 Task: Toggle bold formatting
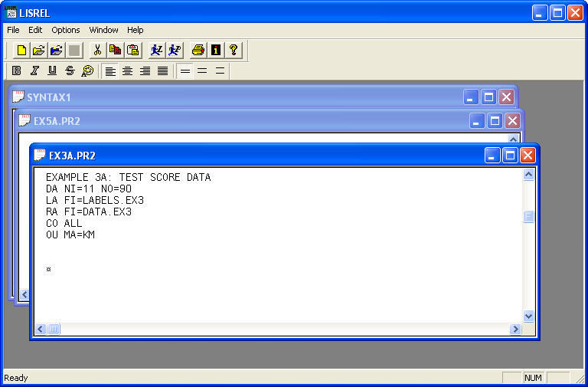pos(17,71)
